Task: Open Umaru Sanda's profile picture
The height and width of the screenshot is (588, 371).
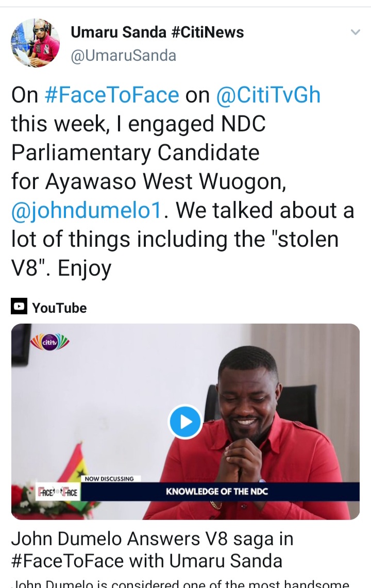Action: (36, 43)
